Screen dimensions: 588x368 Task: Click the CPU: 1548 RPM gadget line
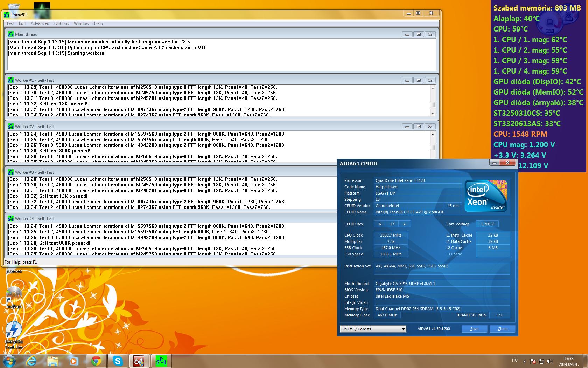coord(520,134)
